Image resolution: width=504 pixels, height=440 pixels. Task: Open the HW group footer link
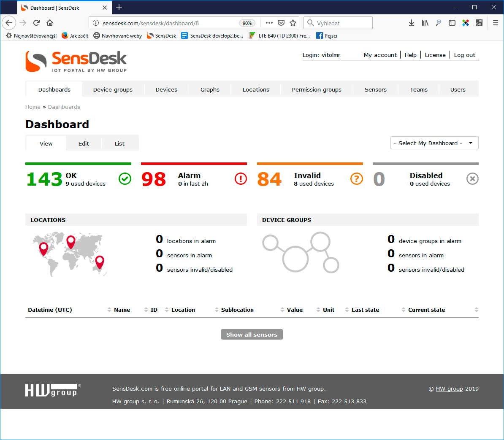[x=450, y=389]
